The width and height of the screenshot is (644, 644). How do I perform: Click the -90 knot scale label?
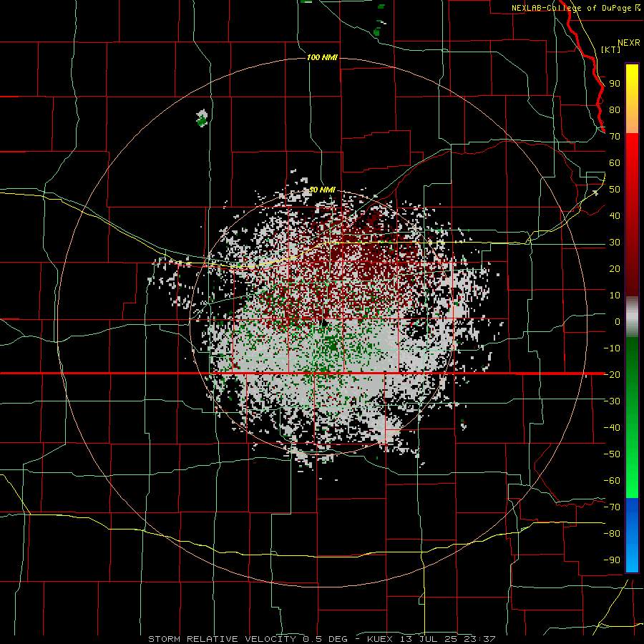(x=612, y=560)
